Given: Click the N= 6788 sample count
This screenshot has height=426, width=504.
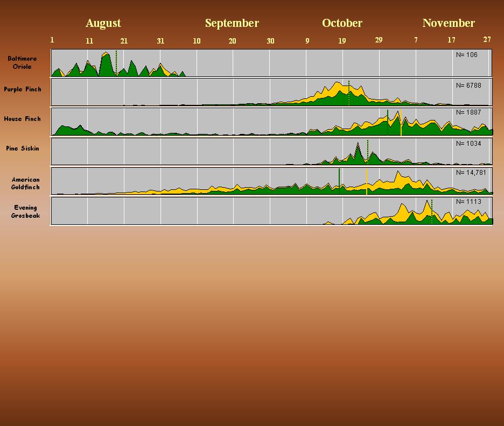Looking at the screenshot, I should [x=468, y=86].
